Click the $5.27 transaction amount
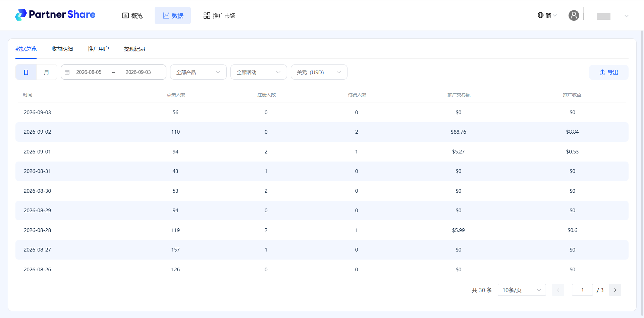 [459, 152]
